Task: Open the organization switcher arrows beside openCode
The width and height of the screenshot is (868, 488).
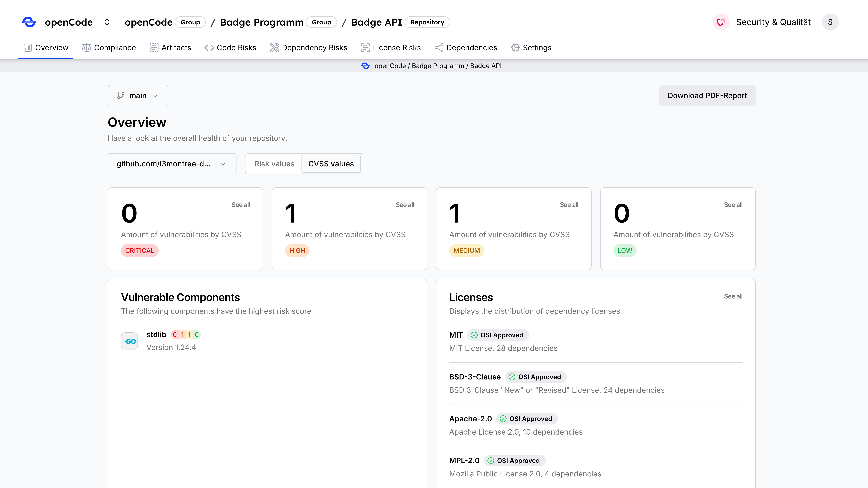Action: (107, 22)
